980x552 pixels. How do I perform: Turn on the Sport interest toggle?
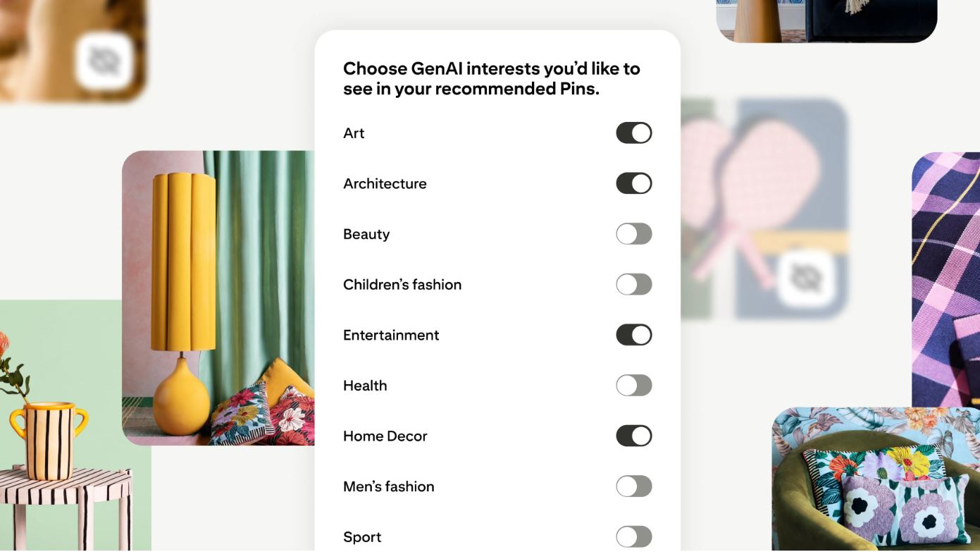pos(633,536)
